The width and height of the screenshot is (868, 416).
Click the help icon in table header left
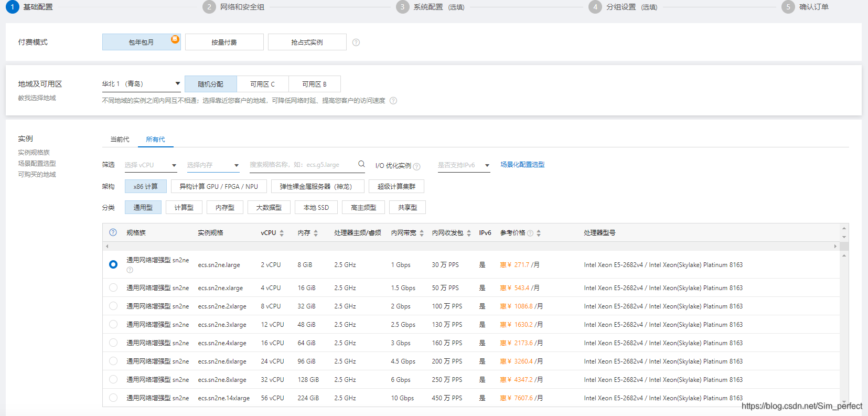tap(113, 232)
